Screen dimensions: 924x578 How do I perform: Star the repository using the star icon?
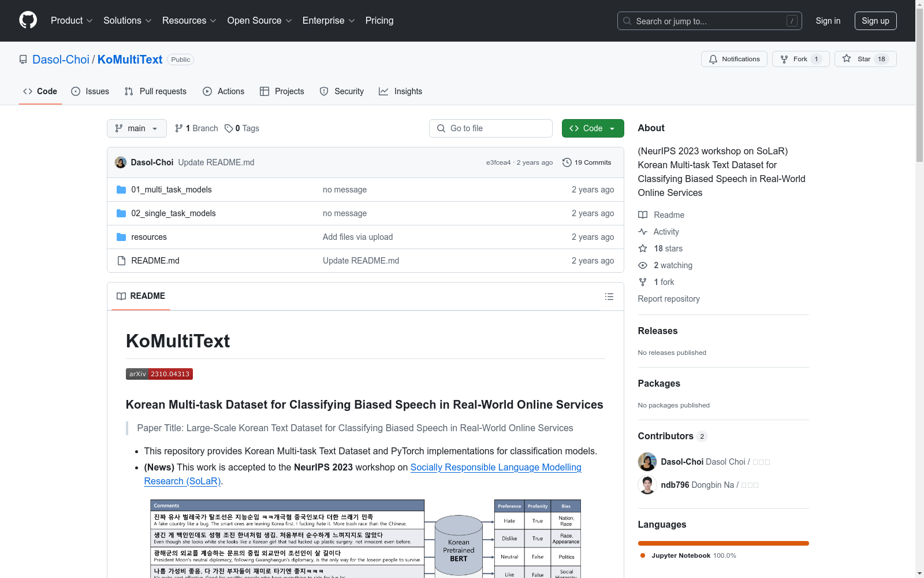847,58
